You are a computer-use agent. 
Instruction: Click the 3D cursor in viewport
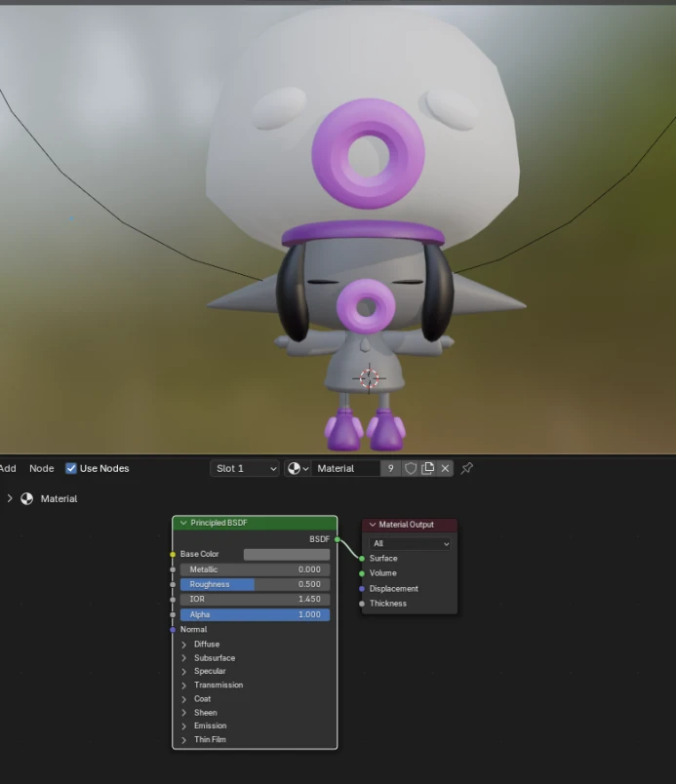(x=369, y=378)
